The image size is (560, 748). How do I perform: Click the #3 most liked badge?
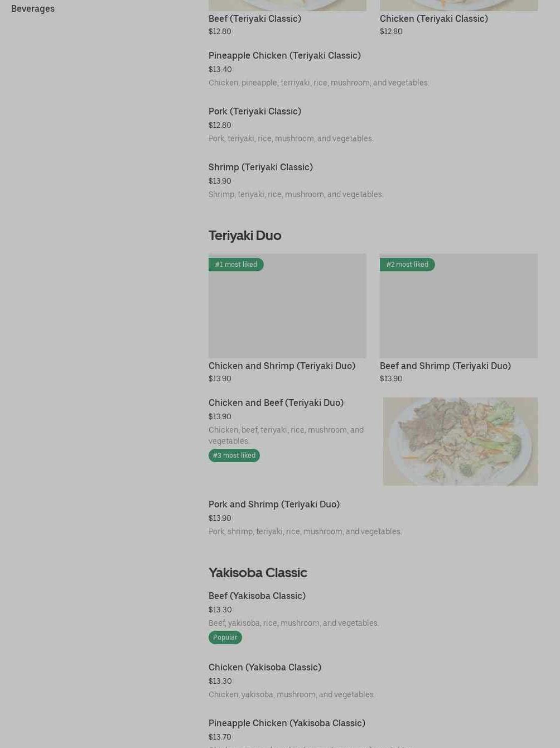point(234,455)
